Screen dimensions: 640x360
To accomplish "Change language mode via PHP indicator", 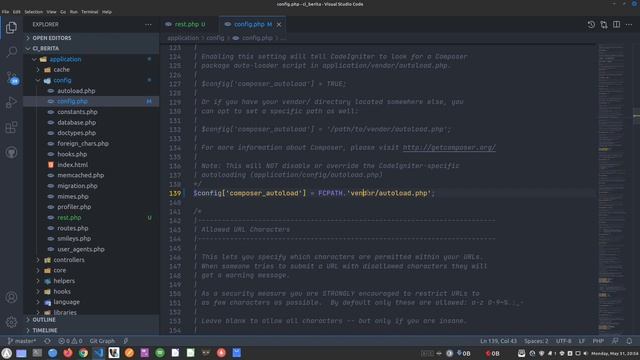I will (598, 341).
